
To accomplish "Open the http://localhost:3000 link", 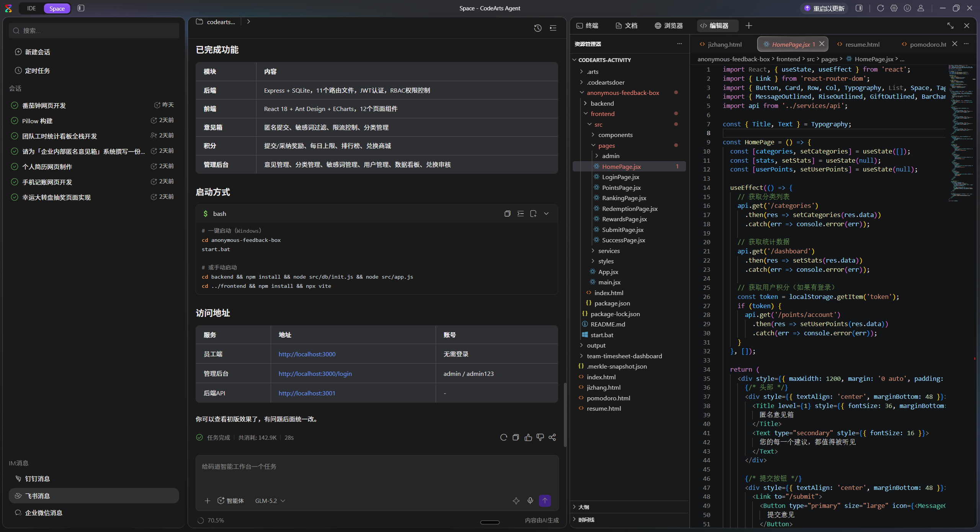I will [x=307, y=354].
